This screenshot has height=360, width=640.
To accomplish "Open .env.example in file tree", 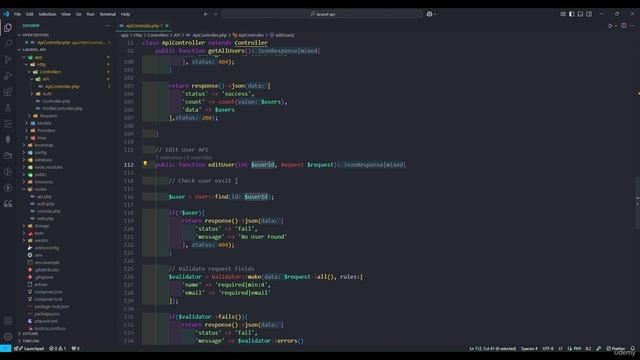I will [x=47, y=262].
